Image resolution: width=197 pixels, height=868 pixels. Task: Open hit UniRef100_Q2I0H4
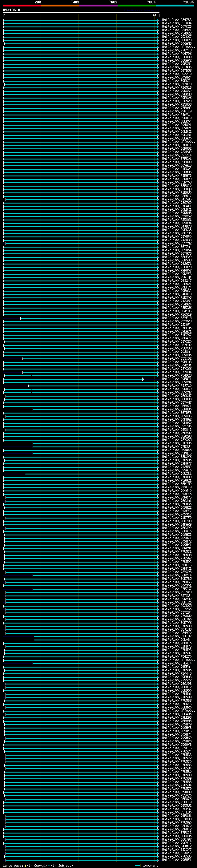click(x=177, y=23)
